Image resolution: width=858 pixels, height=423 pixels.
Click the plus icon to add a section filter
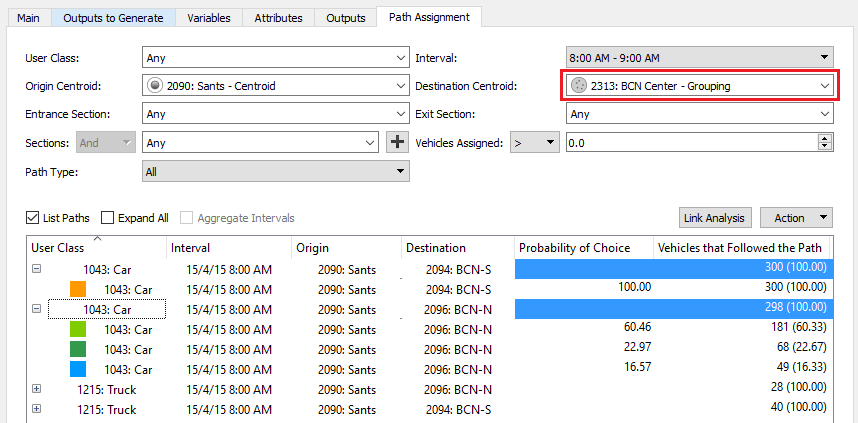point(397,143)
